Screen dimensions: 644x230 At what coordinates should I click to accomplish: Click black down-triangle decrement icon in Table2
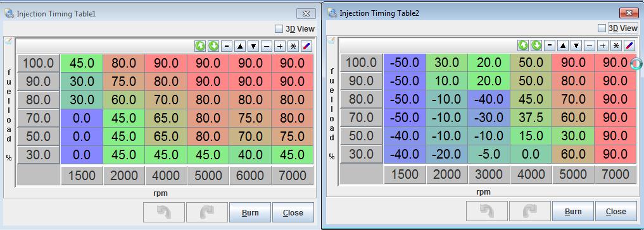click(576, 45)
